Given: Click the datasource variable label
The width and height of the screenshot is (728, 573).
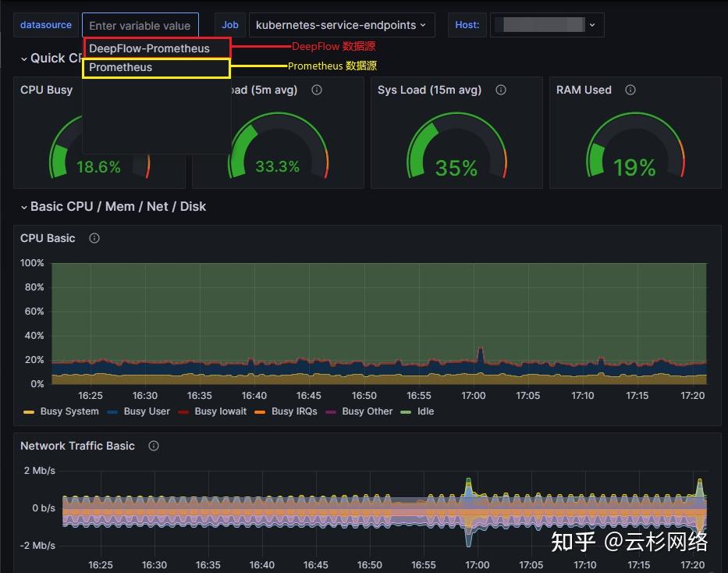Looking at the screenshot, I should pos(46,25).
